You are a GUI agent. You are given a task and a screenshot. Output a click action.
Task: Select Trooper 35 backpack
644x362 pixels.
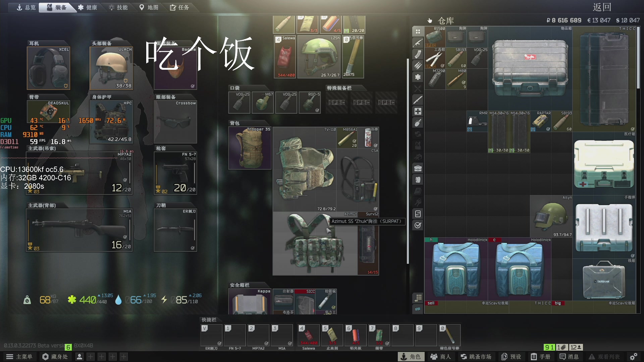coord(250,148)
